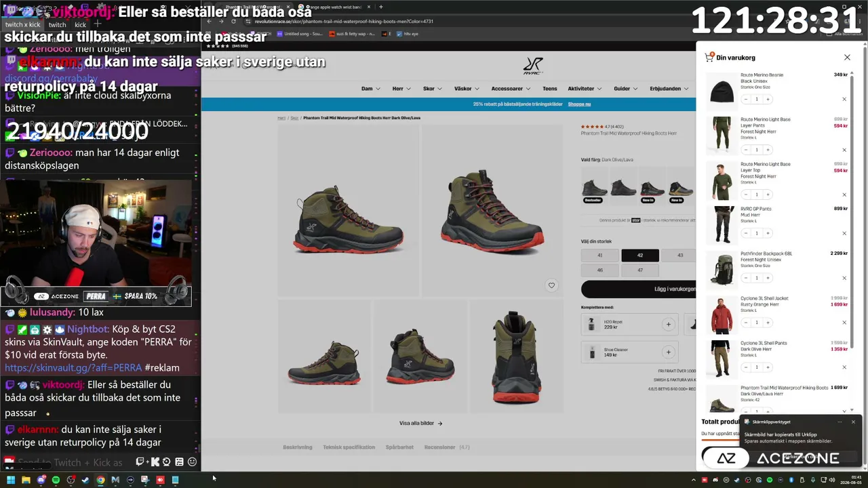Open RVRC logo homepage link
This screenshot has width=868, height=488.
pos(533,66)
